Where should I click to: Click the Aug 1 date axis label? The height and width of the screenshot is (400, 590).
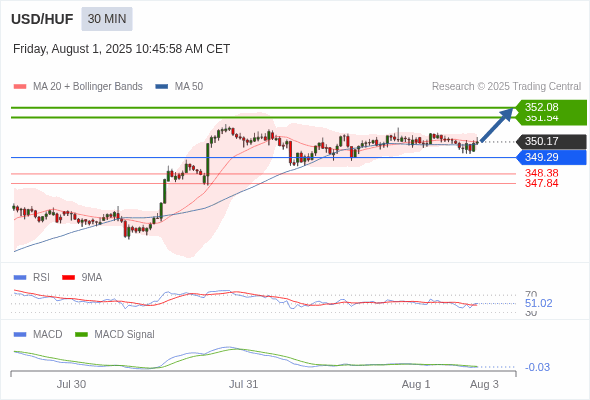click(x=416, y=385)
